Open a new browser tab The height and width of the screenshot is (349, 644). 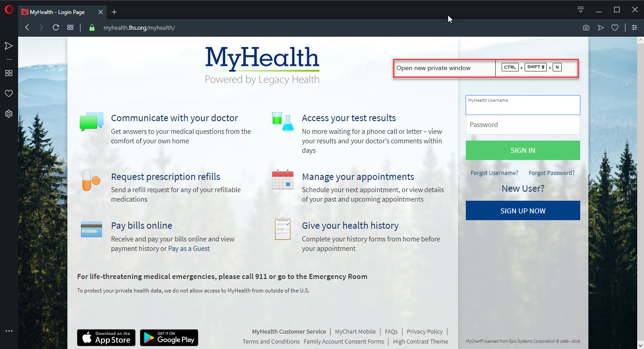pyautogui.click(x=114, y=12)
